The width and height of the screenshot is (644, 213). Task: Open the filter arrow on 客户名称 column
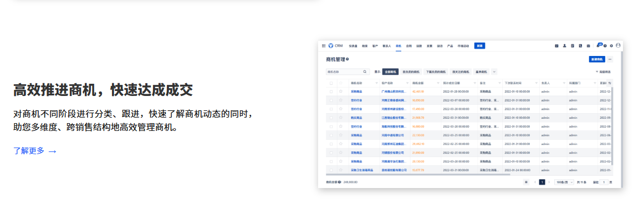pyautogui.click(x=407, y=83)
